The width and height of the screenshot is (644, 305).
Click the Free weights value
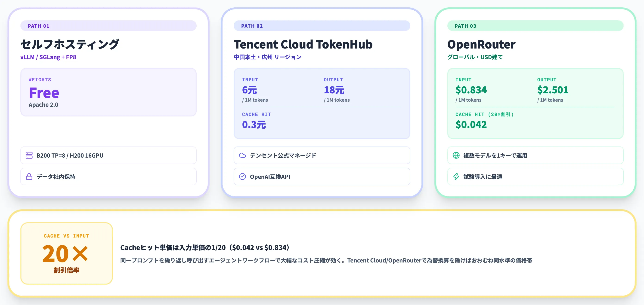click(44, 93)
